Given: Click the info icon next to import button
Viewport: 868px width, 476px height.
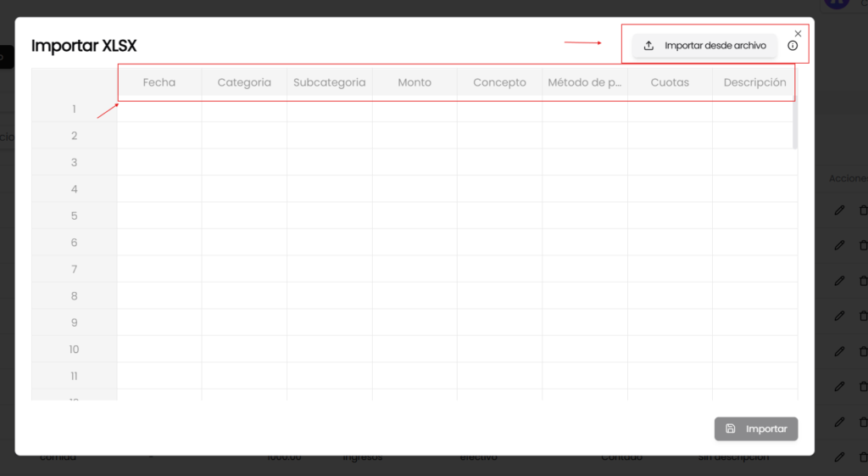Looking at the screenshot, I should click(x=793, y=46).
